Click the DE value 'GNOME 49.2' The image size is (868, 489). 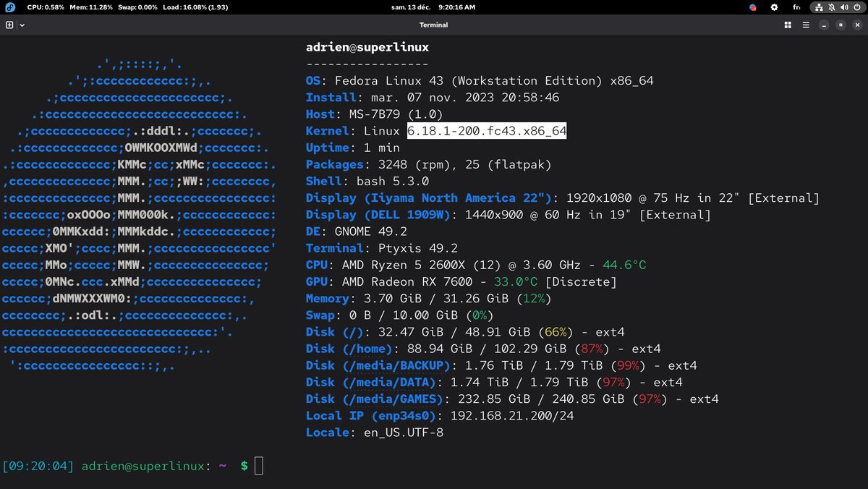click(371, 231)
